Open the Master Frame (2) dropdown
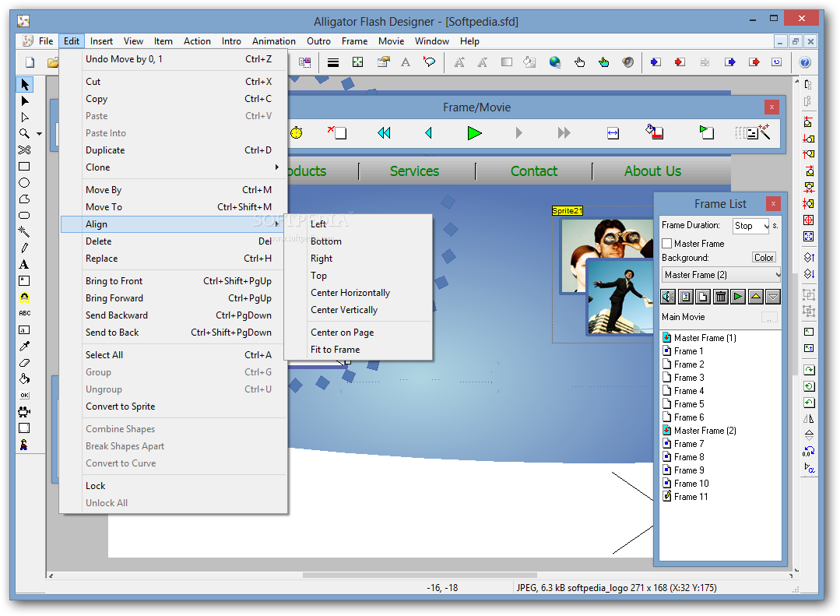The width and height of the screenshot is (840, 616). (x=721, y=275)
